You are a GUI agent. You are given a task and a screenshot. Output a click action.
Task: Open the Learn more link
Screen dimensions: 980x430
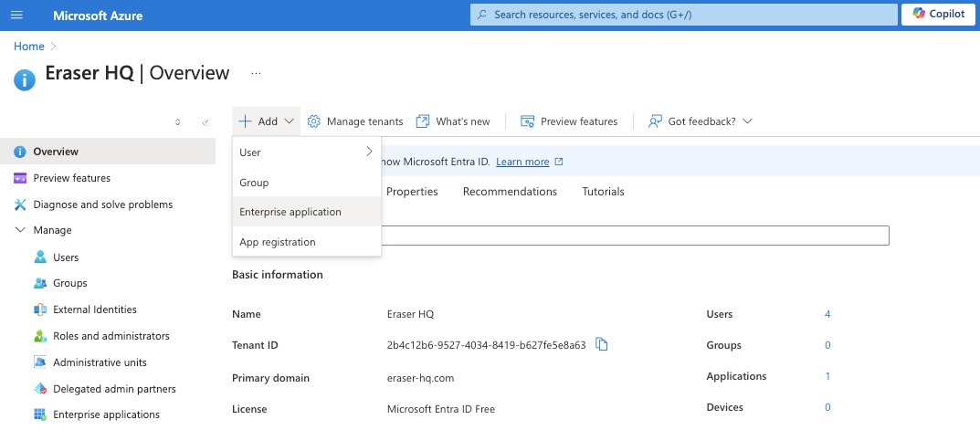[x=522, y=162]
